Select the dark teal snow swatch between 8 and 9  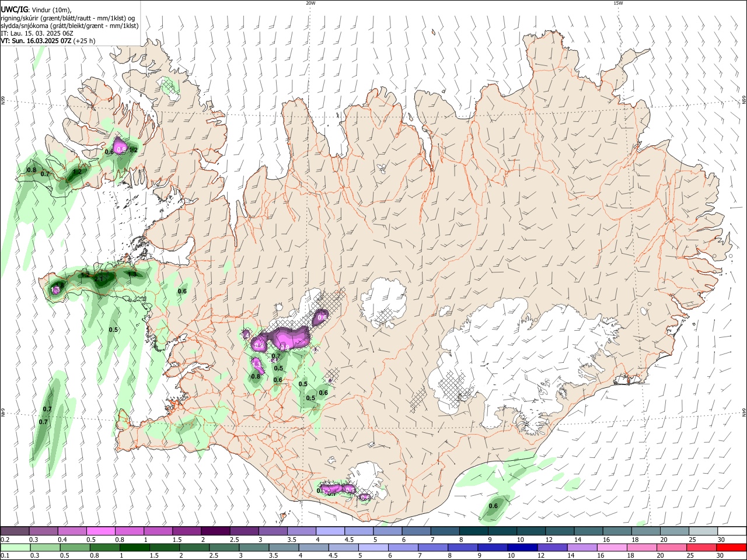(473, 531)
